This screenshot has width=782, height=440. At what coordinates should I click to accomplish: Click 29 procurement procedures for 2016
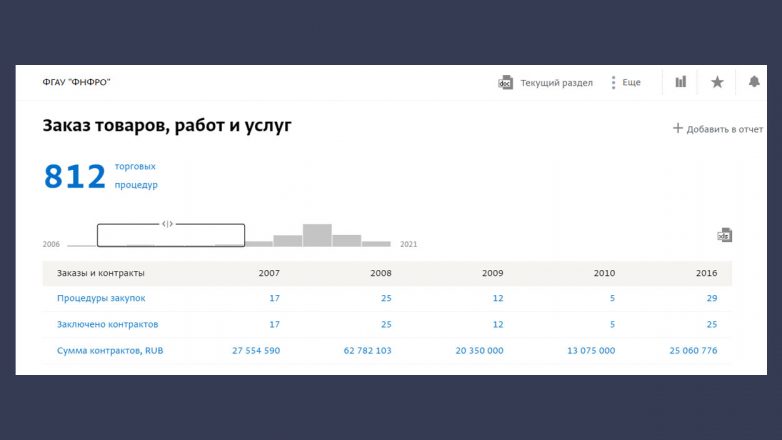711,298
